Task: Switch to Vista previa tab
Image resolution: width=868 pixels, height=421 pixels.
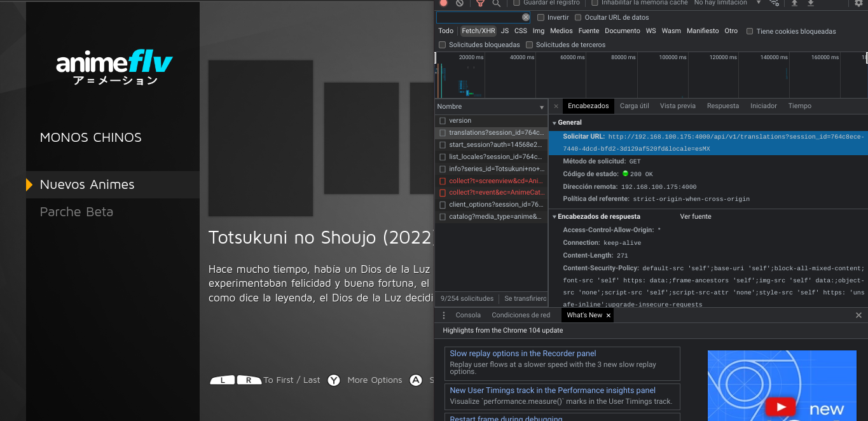Action: (678, 106)
